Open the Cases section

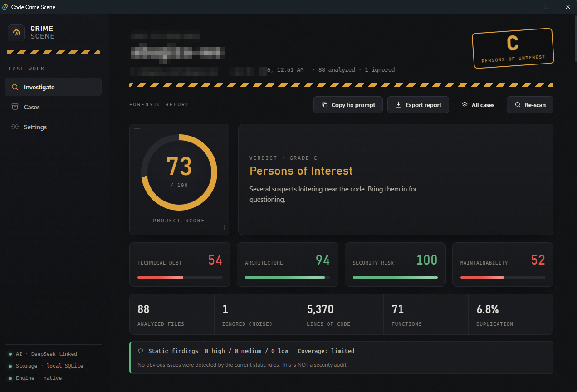pos(53,107)
